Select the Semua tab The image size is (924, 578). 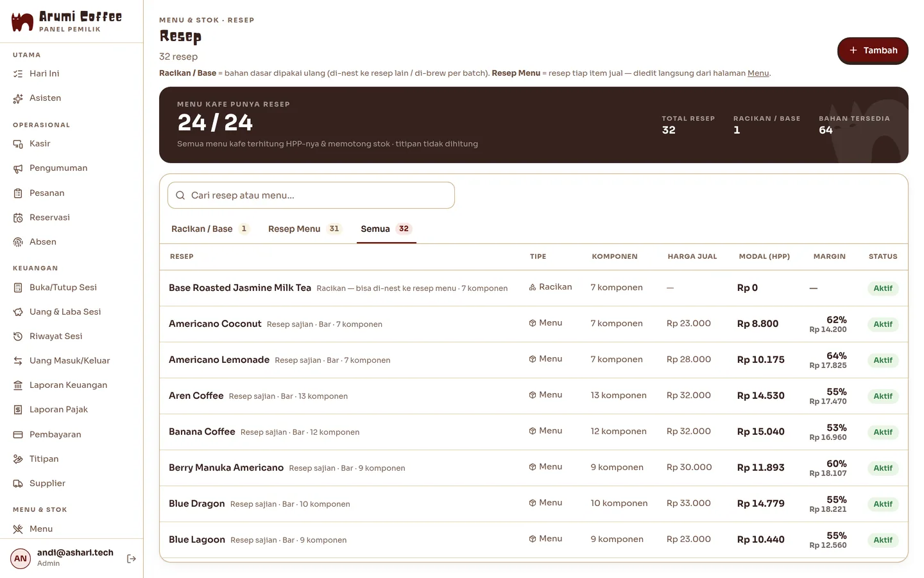click(386, 229)
